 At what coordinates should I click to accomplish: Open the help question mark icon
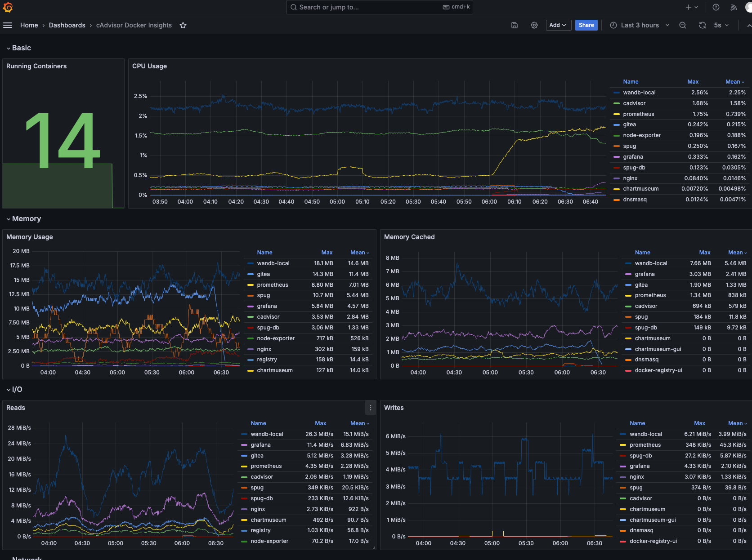tap(716, 7)
